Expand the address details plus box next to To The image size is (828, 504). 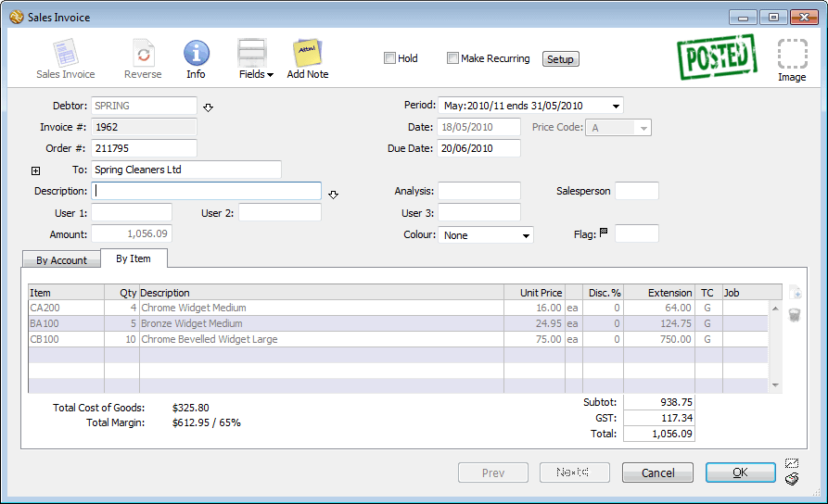tap(35, 170)
